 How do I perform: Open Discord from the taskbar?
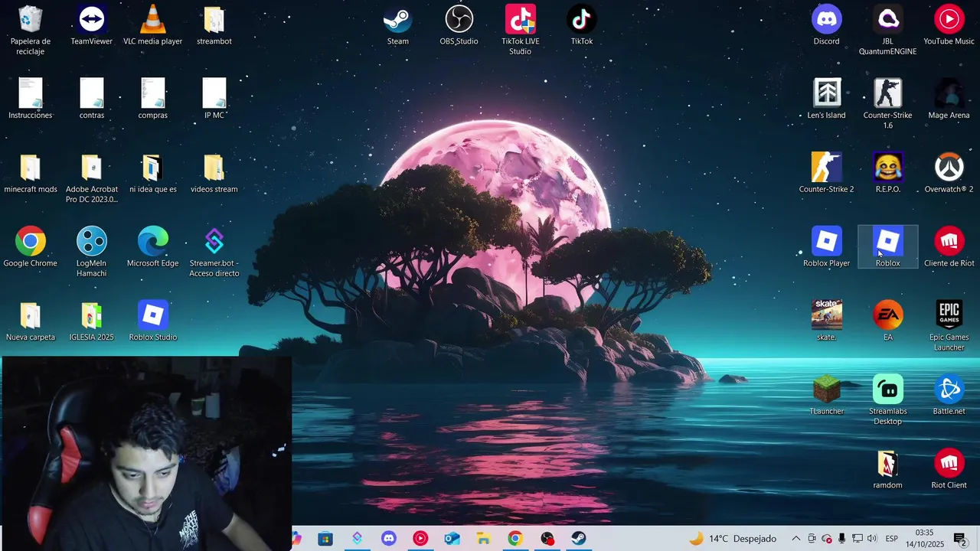coord(389,539)
